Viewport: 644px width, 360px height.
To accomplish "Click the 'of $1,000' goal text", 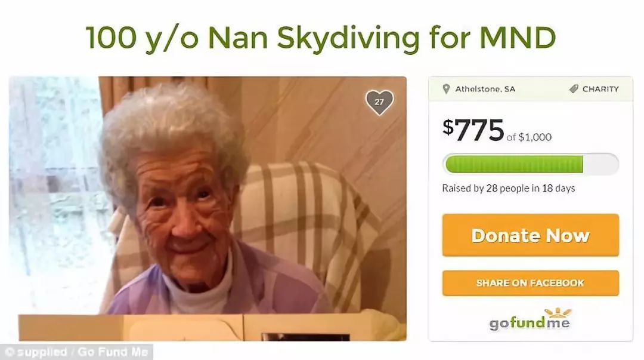I will point(529,137).
